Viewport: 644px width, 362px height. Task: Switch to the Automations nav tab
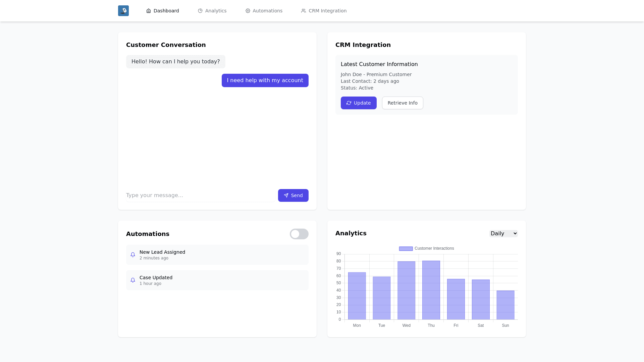pos(267,11)
